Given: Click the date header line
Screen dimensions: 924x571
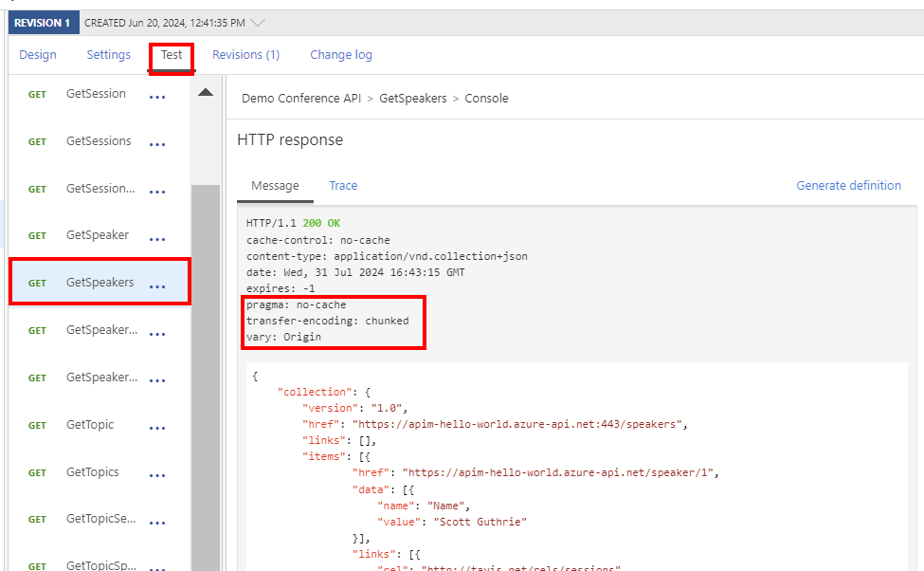Looking at the screenshot, I should coord(355,272).
